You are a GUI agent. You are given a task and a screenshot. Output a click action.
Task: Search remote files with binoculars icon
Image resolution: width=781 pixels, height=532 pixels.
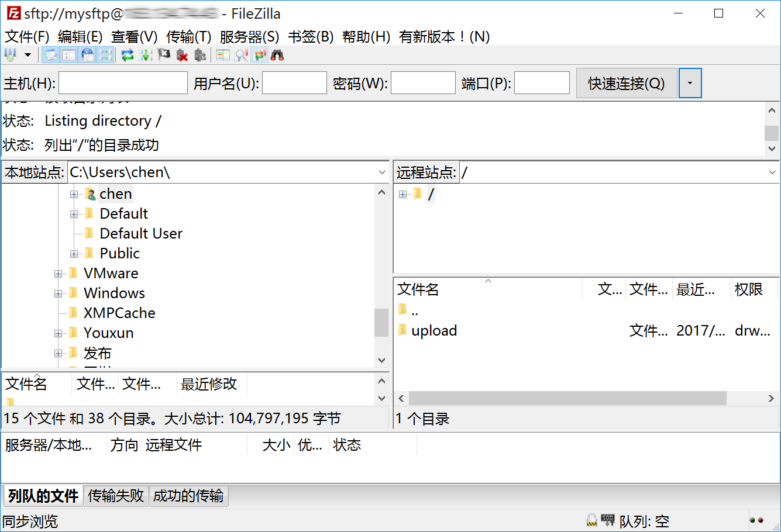pos(277,56)
